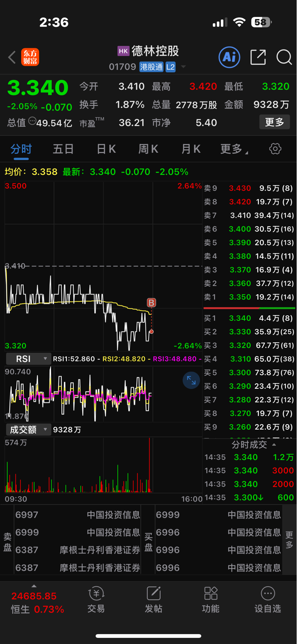Switch to the 五日 tab
This screenshot has height=644, width=297.
[x=63, y=149]
